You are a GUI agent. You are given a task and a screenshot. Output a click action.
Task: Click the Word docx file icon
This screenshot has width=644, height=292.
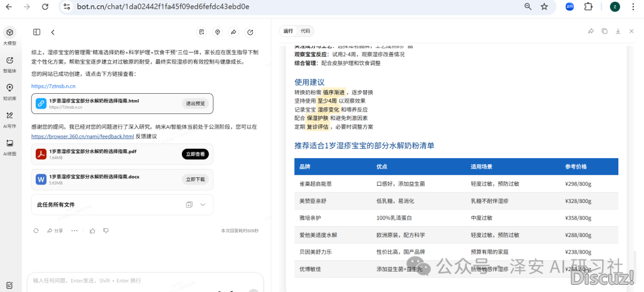41,179
